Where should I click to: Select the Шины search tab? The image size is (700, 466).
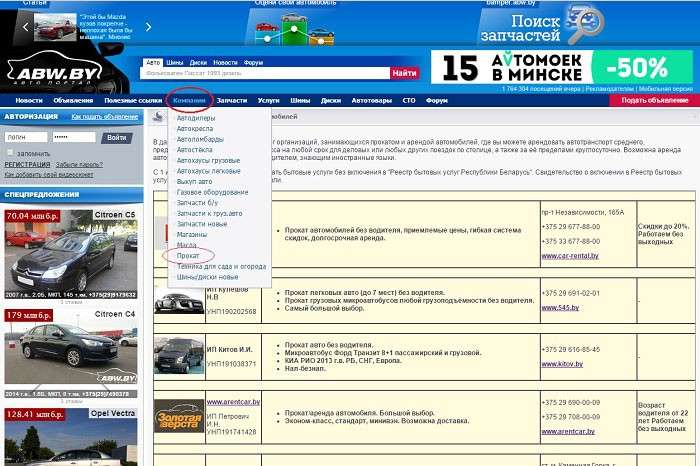[175, 62]
